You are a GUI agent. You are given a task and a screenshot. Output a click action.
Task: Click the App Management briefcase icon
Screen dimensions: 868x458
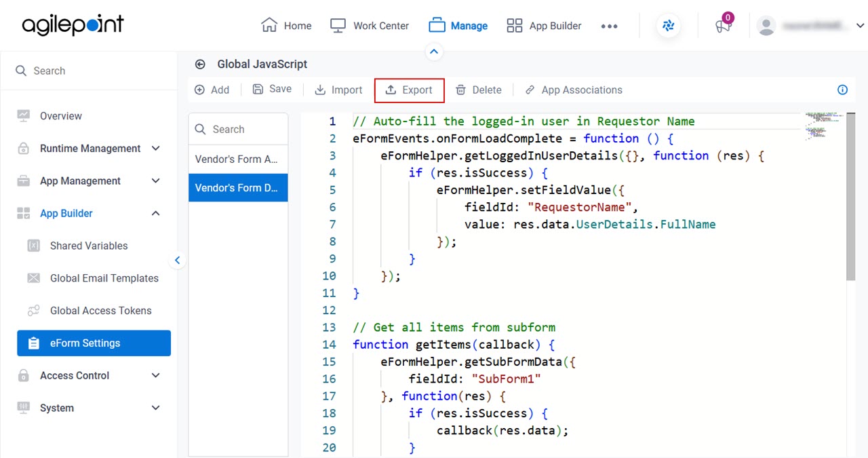[24, 181]
